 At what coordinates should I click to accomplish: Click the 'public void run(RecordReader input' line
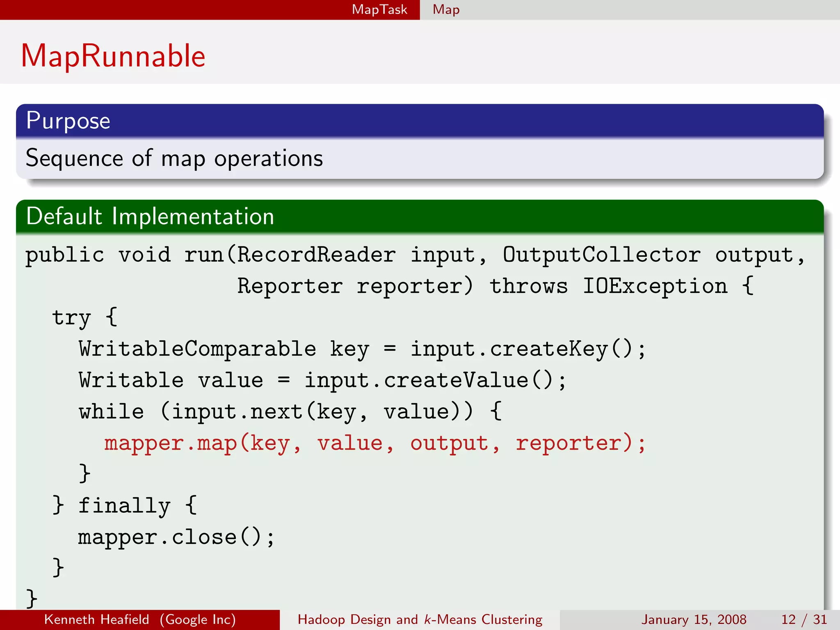pyautogui.click(x=415, y=255)
